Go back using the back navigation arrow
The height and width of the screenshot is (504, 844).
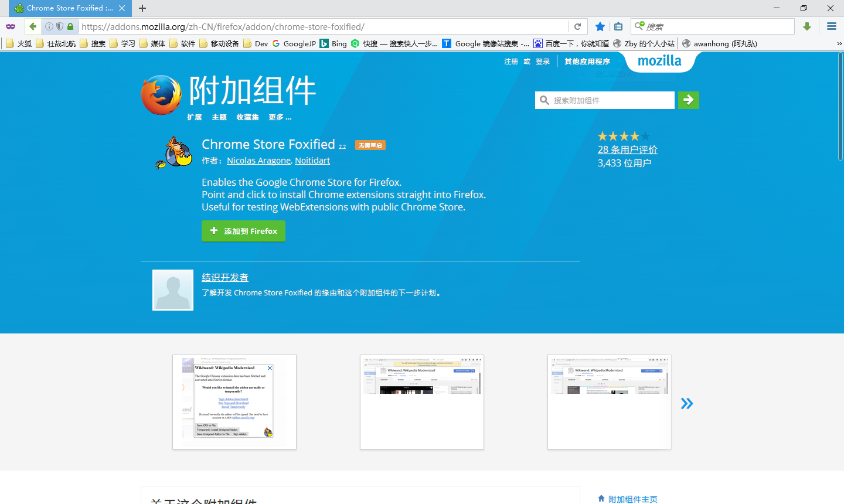[x=33, y=26]
